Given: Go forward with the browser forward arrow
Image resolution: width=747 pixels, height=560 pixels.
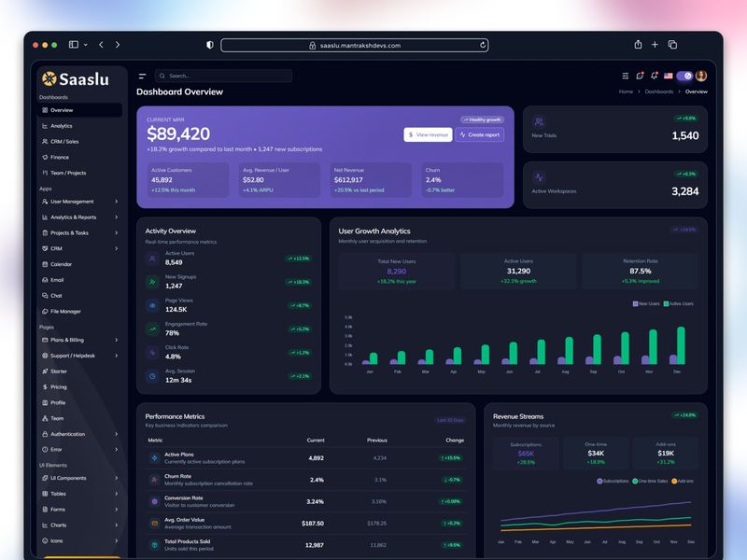Looking at the screenshot, I should [x=118, y=45].
